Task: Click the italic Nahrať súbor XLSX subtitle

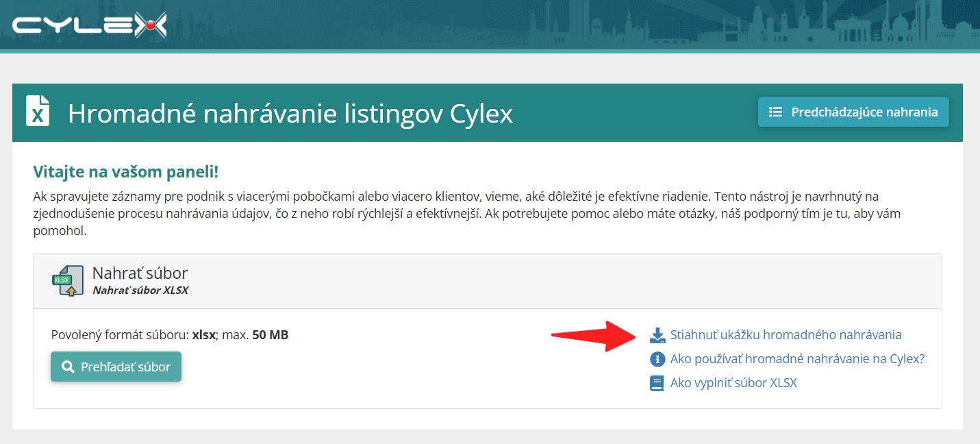Action: pos(140,291)
